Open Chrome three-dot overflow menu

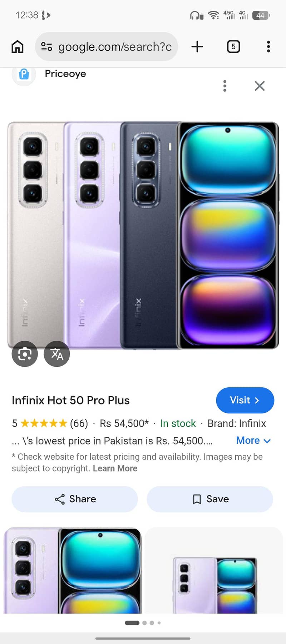[x=268, y=47]
